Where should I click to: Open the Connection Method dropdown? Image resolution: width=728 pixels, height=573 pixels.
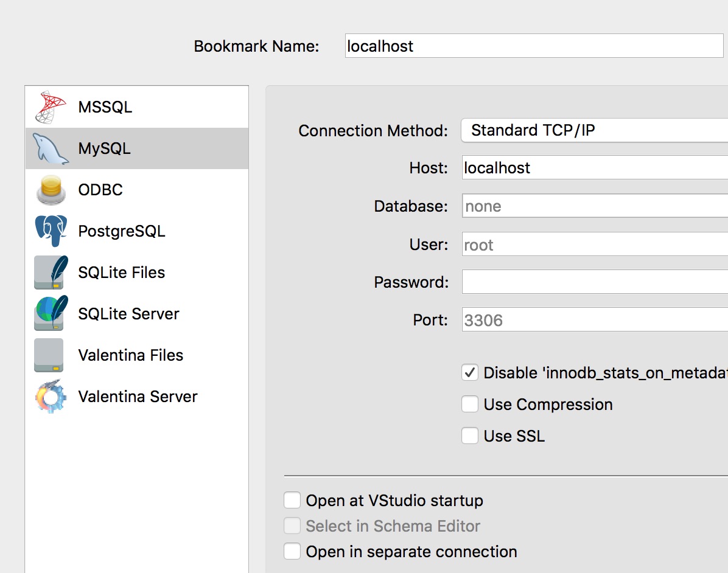coord(594,130)
